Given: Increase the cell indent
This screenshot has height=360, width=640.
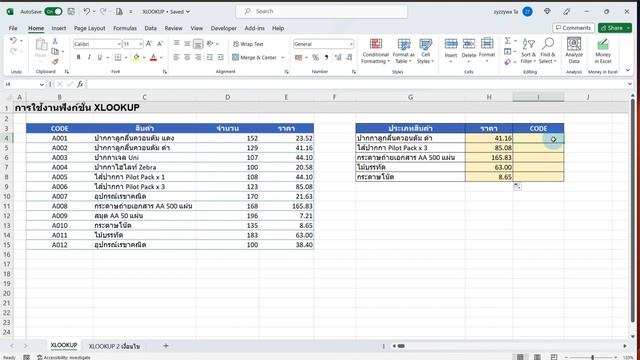Looking at the screenshot, I should tap(220, 58).
